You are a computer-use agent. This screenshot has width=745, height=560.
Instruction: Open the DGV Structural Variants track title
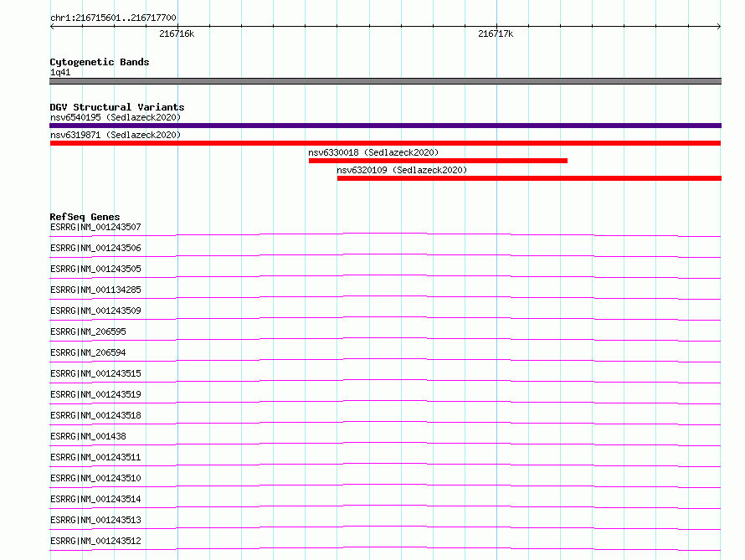(x=117, y=107)
